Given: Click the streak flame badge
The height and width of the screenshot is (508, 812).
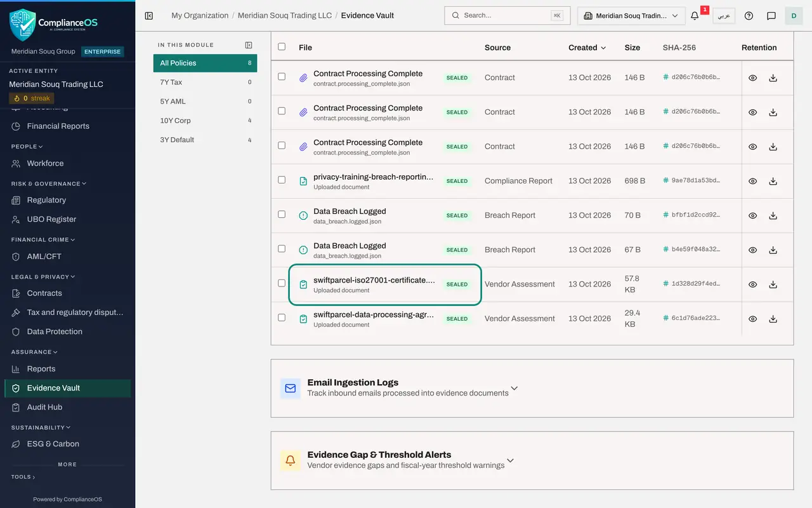Looking at the screenshot, I should coord(32,98).
